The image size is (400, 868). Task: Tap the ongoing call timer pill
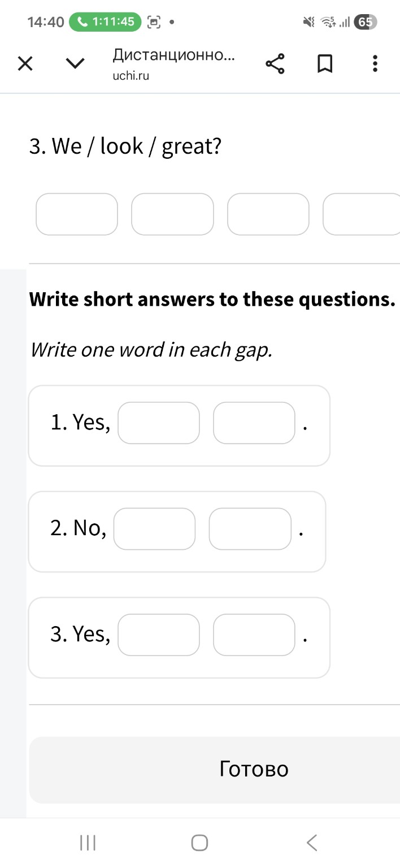click(x=105, y=22)
